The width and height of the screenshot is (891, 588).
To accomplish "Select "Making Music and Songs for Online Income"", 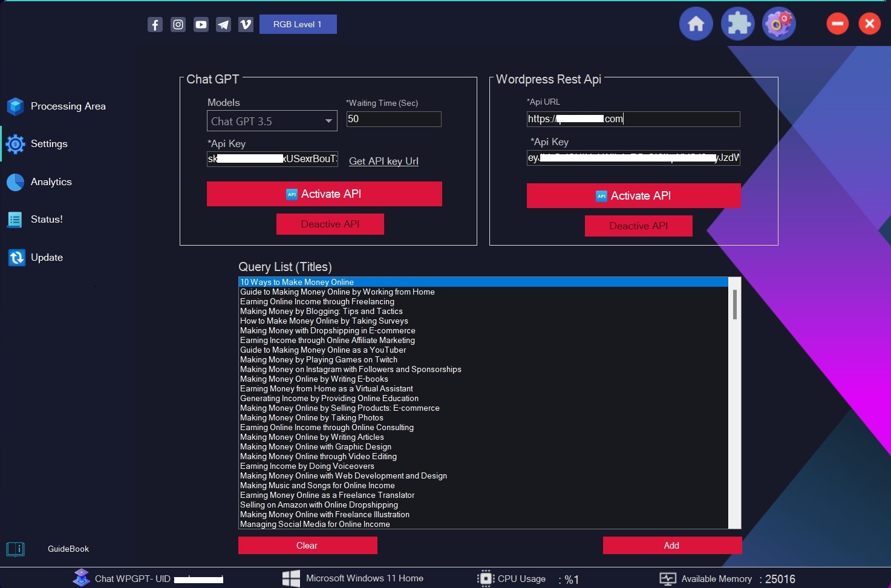I will point(483,485).
